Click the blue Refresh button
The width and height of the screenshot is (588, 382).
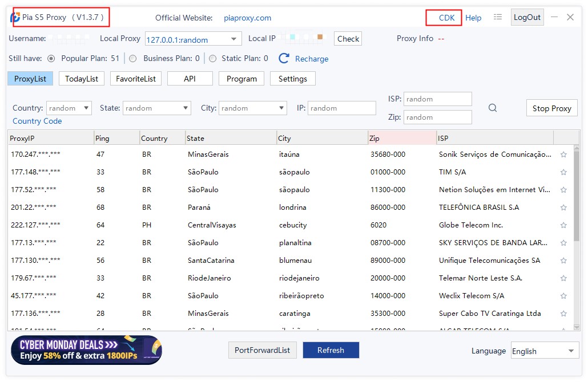tap(331, 350)
